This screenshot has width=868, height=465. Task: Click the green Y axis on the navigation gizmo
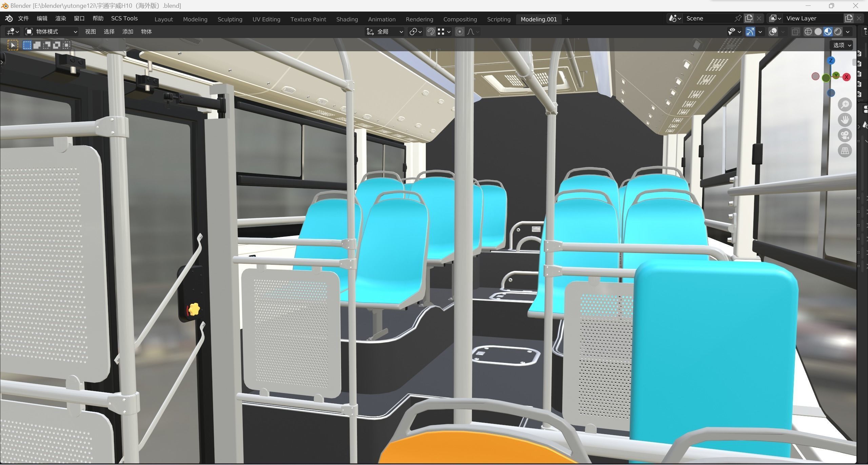tap(836, 75)
